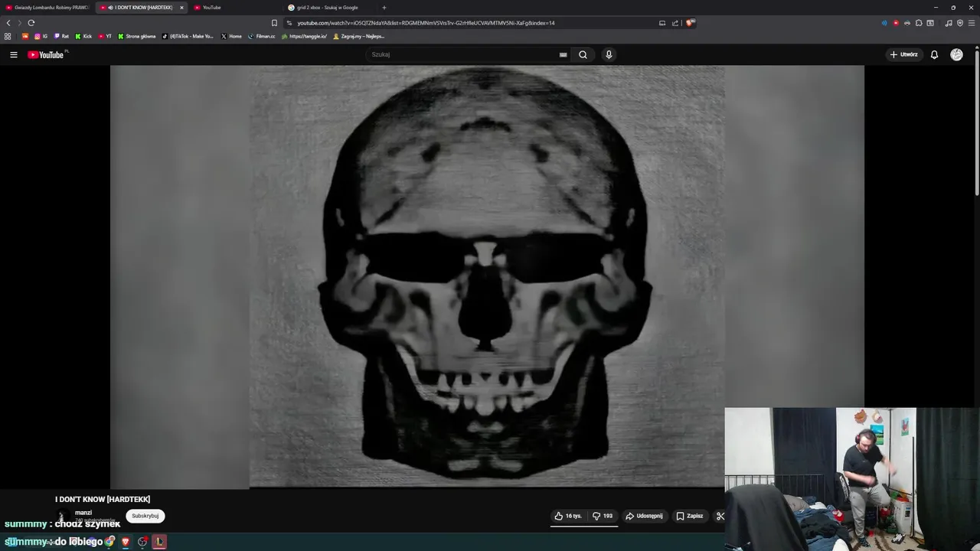Open the TikTok - Make Yo... bookmark
The image size is (980, 551).
pos(188,36)
